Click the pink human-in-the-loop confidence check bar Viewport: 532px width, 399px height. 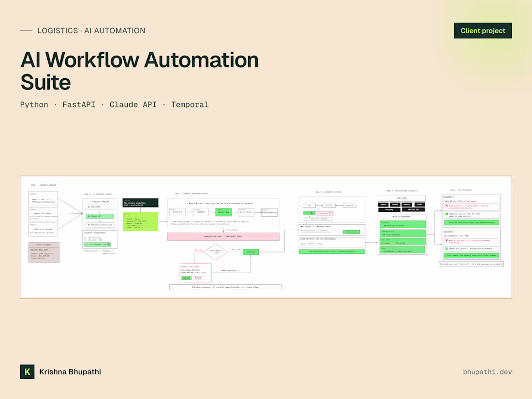(x=223, y=236)
